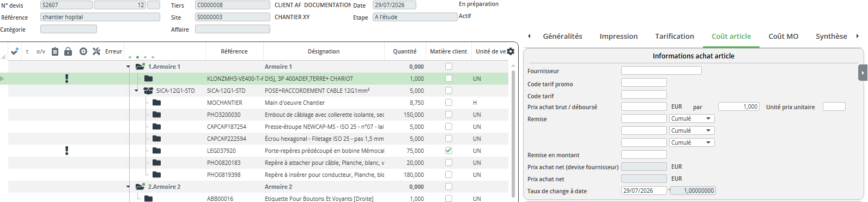Click the checkmark validation column icon
The height and width of the screenshot is (202, 868).
15,51
